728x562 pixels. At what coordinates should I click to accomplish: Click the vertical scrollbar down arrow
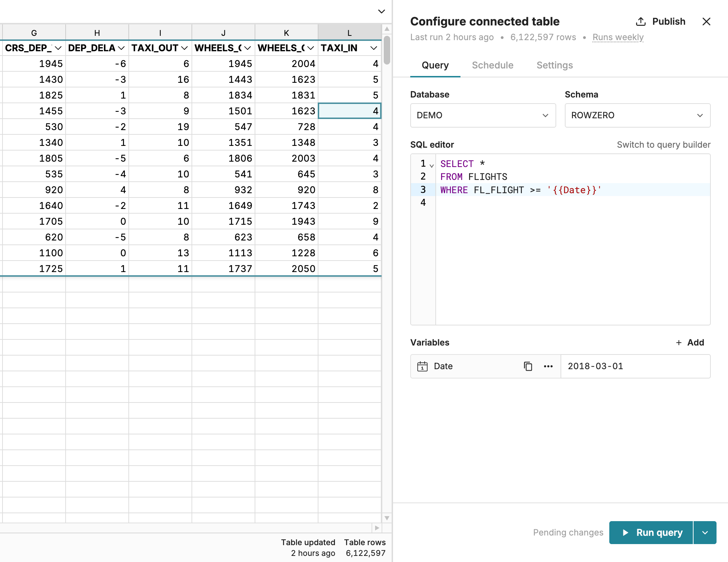[387, 518]
